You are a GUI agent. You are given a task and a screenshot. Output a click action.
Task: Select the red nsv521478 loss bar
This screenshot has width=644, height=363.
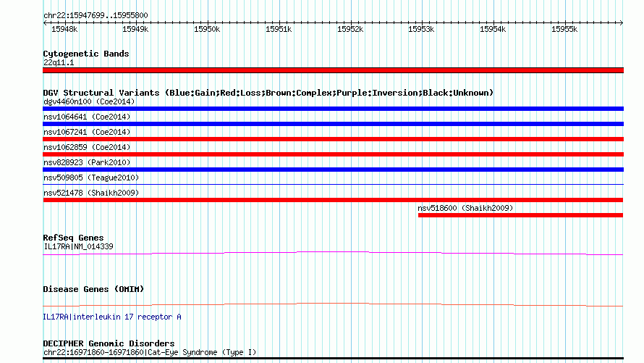(x=333, y=200)
